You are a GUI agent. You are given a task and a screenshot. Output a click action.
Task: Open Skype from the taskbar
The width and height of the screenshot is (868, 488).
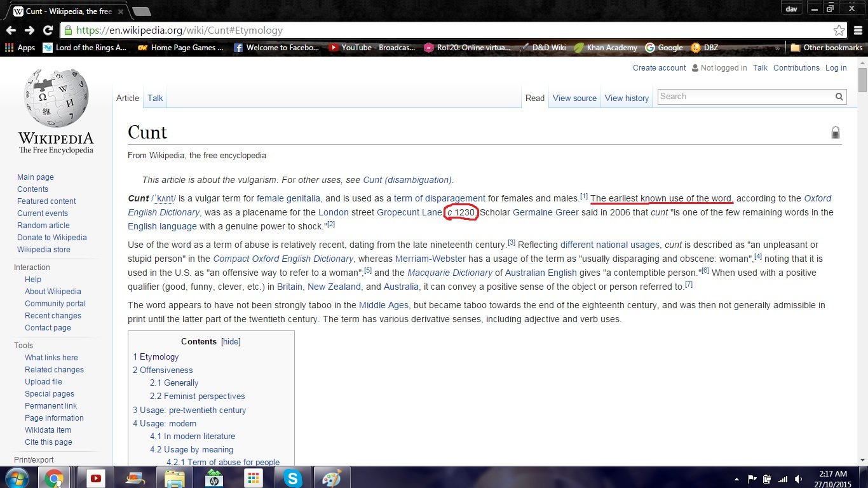click(293, 478)
